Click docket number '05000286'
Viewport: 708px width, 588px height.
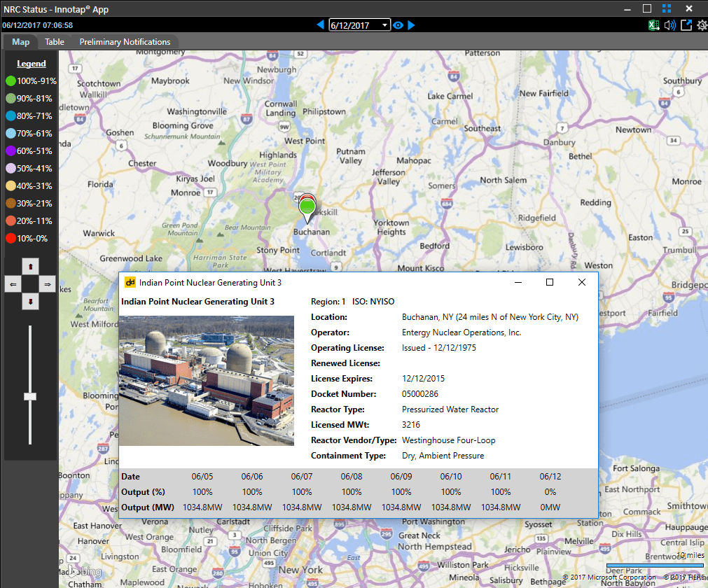click(420, 394)
